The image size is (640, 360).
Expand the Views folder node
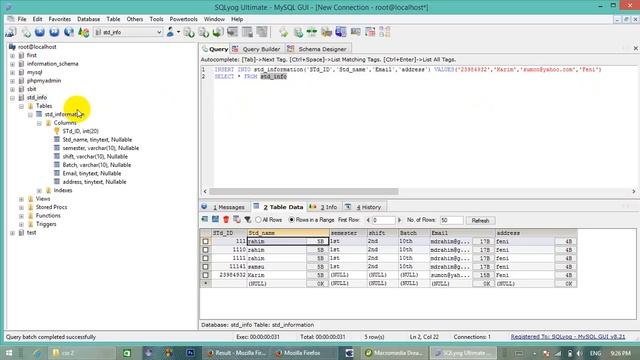[21, 199]
